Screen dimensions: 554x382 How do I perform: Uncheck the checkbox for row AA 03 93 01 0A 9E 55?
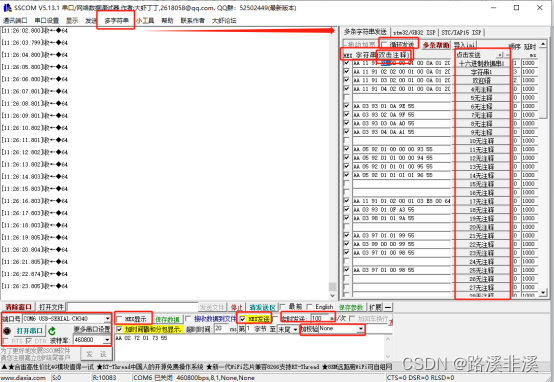pyautogui.click(x=347, y=106)
